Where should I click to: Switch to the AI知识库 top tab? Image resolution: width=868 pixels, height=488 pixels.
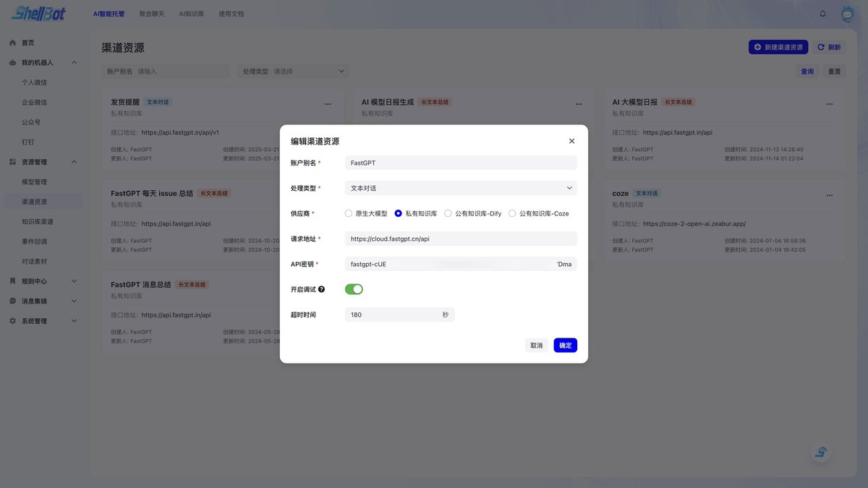pyautogui.click(x=192, y=14)
